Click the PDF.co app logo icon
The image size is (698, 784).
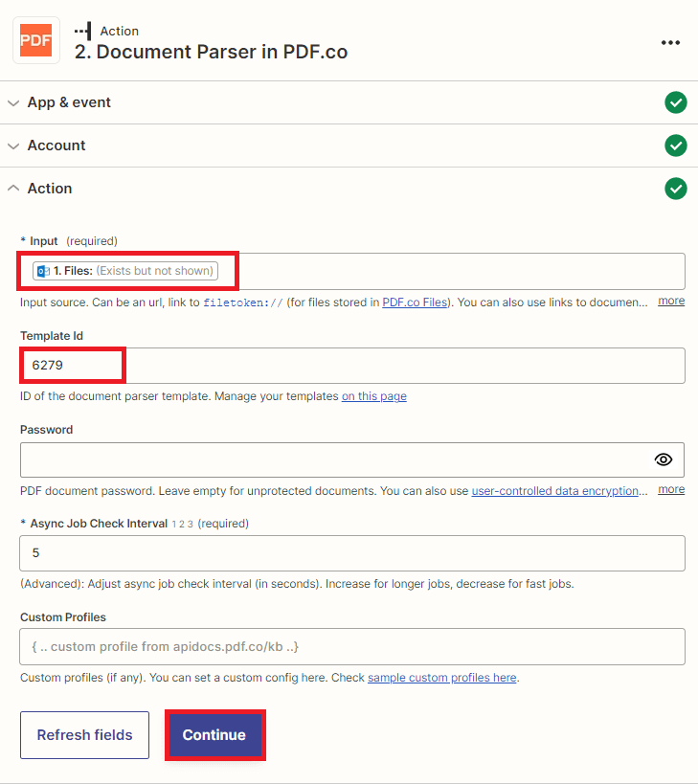[x=36, y=41]
